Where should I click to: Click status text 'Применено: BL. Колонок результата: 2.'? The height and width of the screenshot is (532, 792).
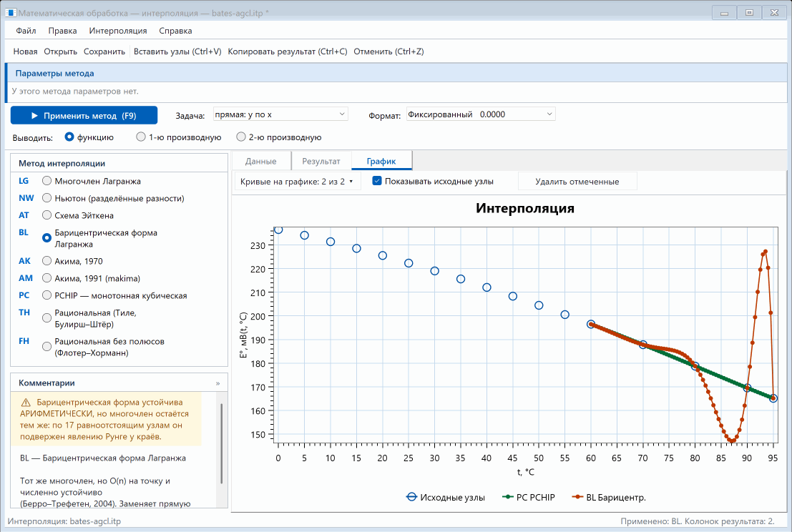coord(697,521)
